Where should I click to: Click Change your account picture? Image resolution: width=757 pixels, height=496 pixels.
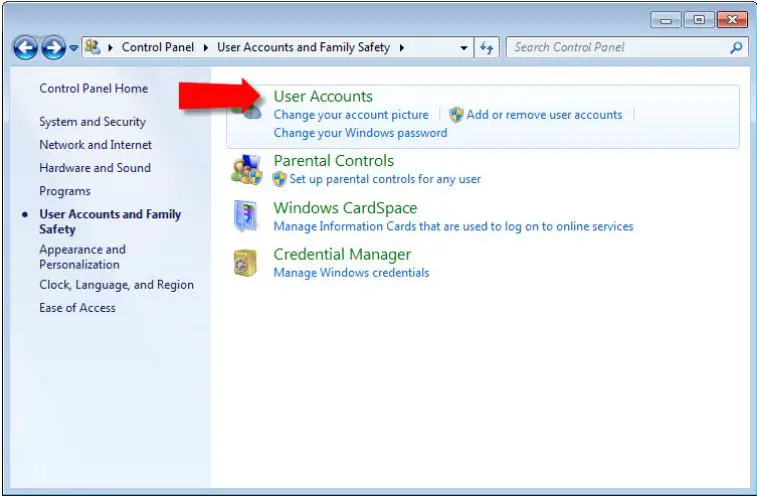(x=351, y=115)
